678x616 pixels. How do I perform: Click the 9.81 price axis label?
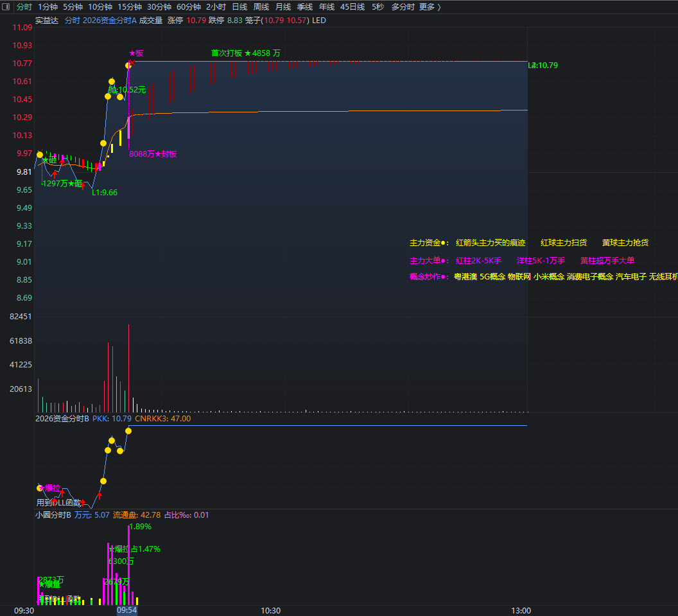tap(24, 172)
